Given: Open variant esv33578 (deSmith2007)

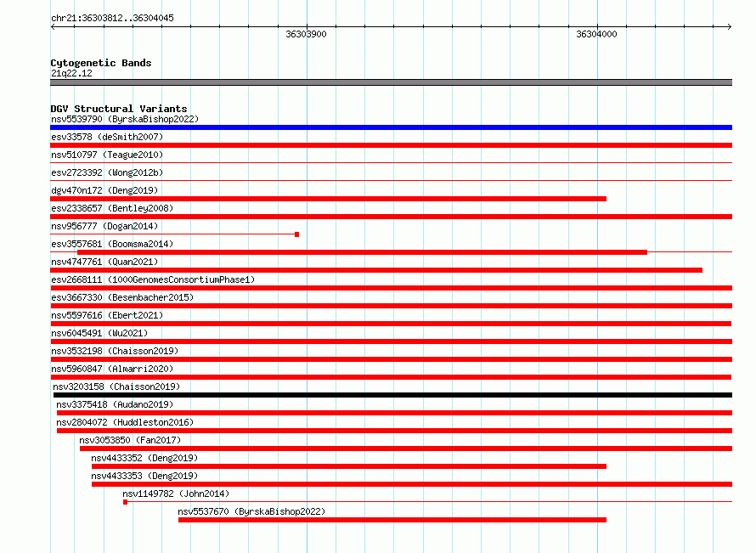Looking at the screenshot, I should (107, 137).
